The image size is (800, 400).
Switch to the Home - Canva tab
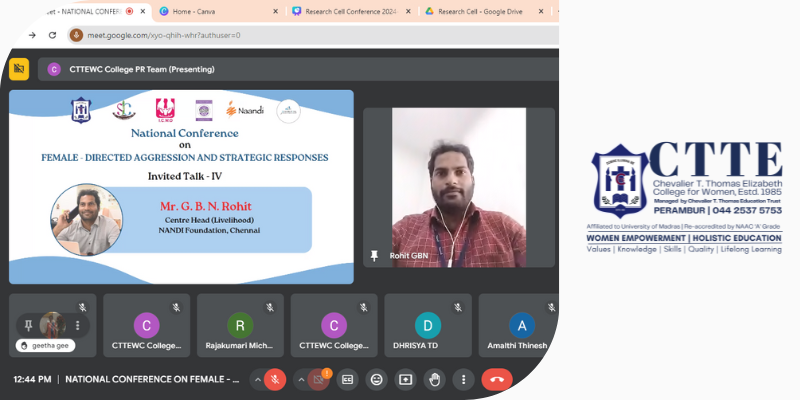click(x=219, y=11)
